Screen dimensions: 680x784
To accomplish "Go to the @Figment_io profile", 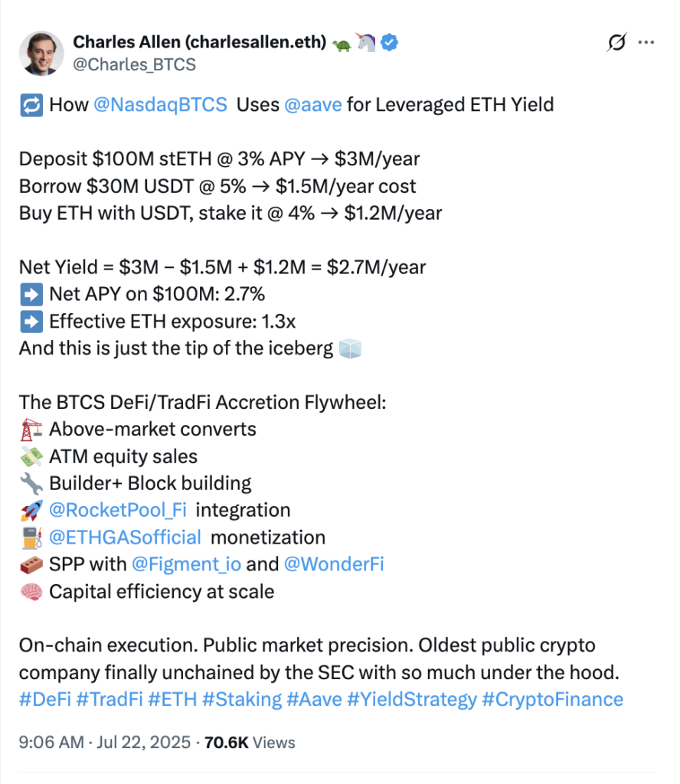I will pyautogui.click(x=186, y=564).
